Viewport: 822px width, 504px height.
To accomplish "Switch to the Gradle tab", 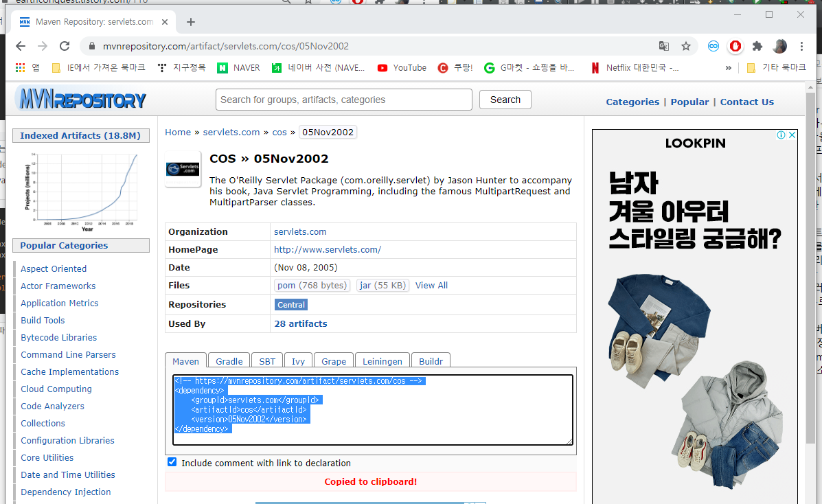I will pyautogui.click(x=229, y=360).
